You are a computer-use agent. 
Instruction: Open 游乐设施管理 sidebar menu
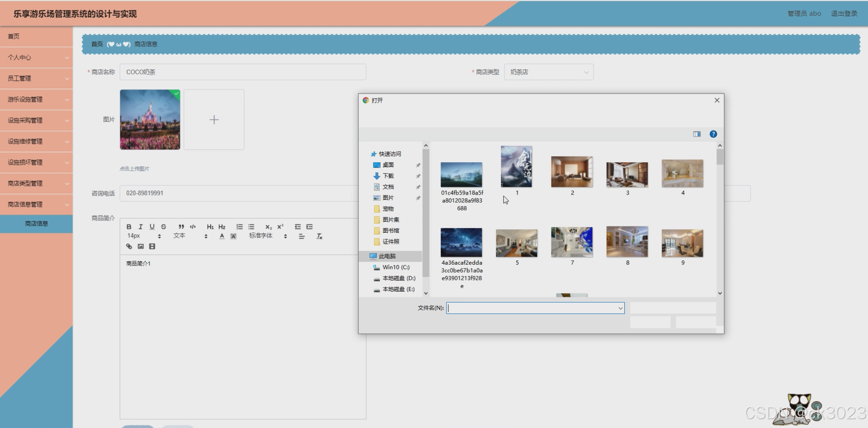pyautogui.click(x=36, y=100)
